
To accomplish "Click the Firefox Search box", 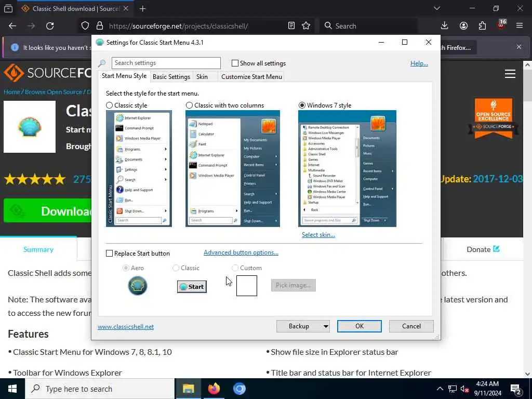I will (x=368, y=26).
